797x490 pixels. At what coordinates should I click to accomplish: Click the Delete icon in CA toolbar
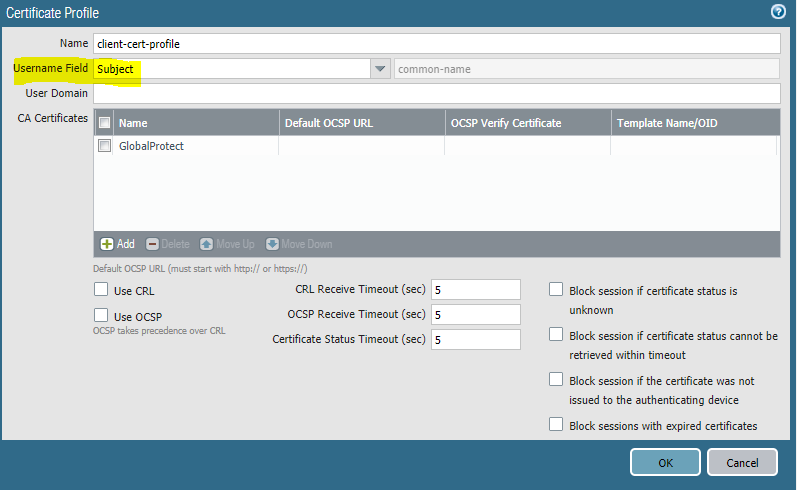point(153,244)
